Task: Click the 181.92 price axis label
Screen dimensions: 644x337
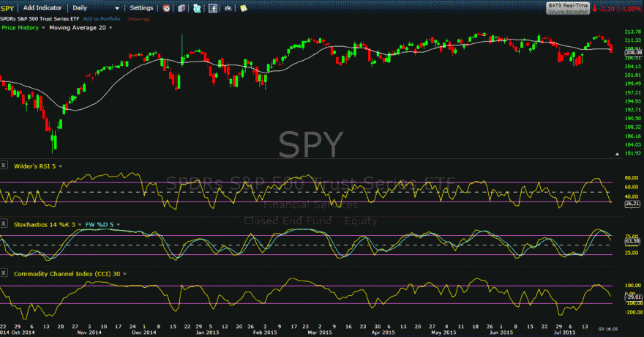Action: click(x=633, y=153)
